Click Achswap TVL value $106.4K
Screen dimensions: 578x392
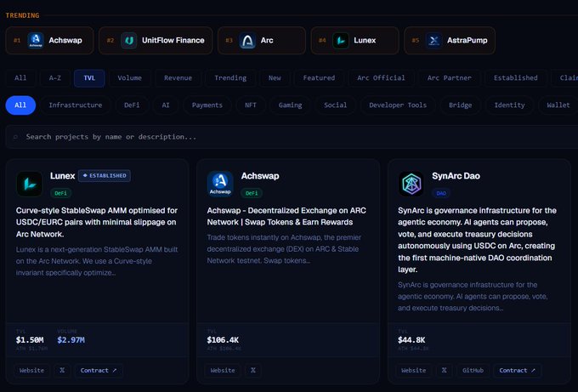click(x=223, y=340)
